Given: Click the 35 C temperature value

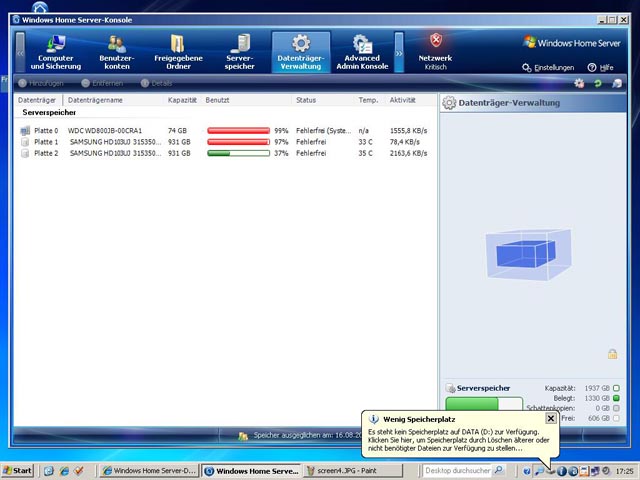Looking at the screenshot, I should tap(365, 153).
